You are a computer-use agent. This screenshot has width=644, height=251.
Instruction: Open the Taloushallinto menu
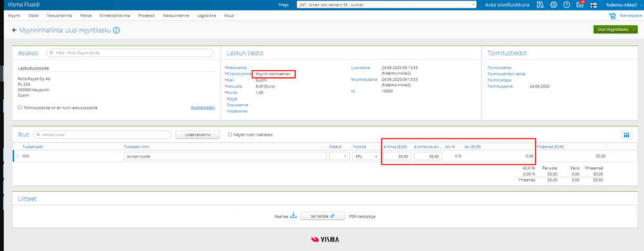click(59, 15)
